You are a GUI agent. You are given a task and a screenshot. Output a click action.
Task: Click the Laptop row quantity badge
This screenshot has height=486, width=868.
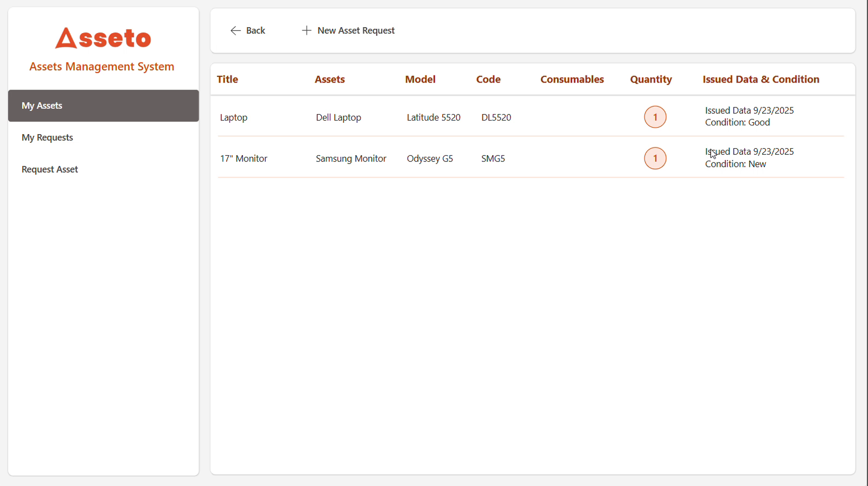[655, 117]
